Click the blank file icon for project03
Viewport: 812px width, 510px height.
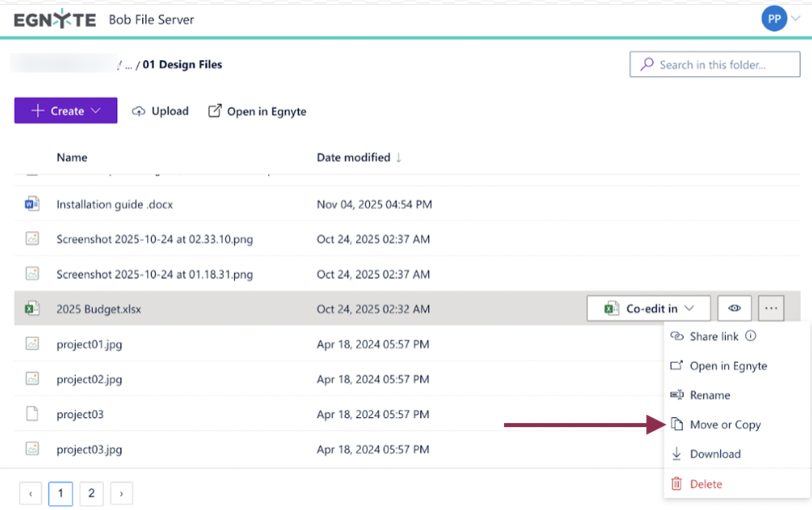tap(32, 414)
